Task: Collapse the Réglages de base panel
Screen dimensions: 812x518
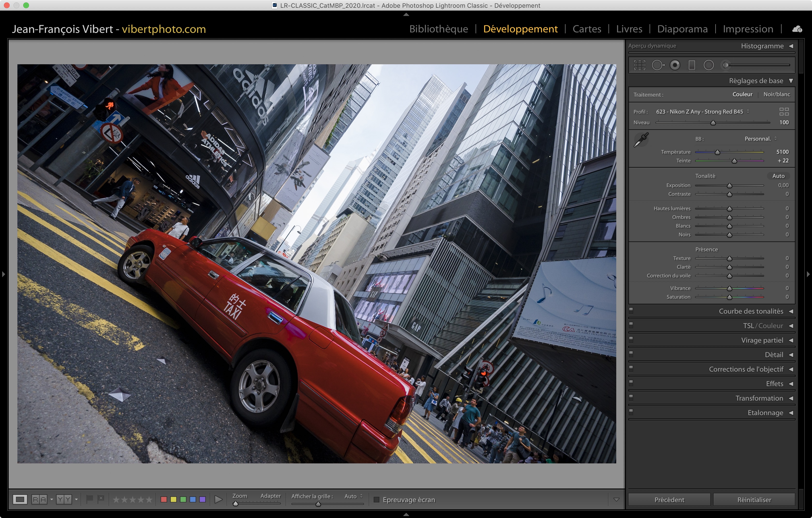Action: 791,81
